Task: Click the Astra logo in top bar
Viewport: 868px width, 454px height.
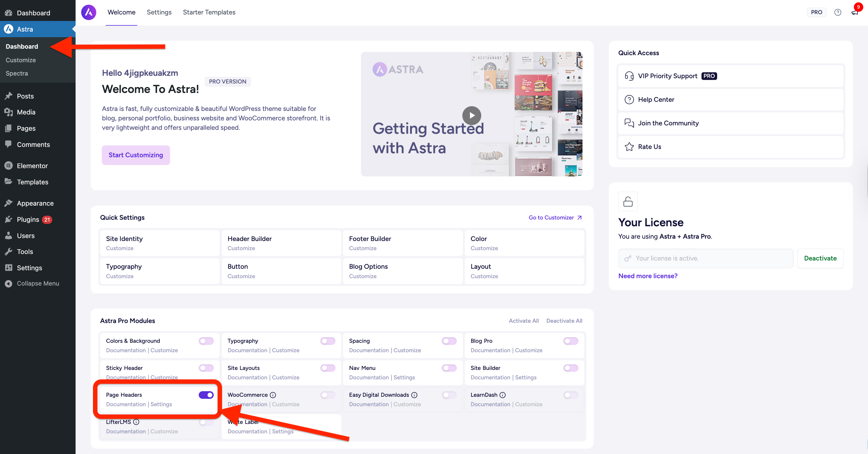Action: pyautogui.click(x=89, y=12)
